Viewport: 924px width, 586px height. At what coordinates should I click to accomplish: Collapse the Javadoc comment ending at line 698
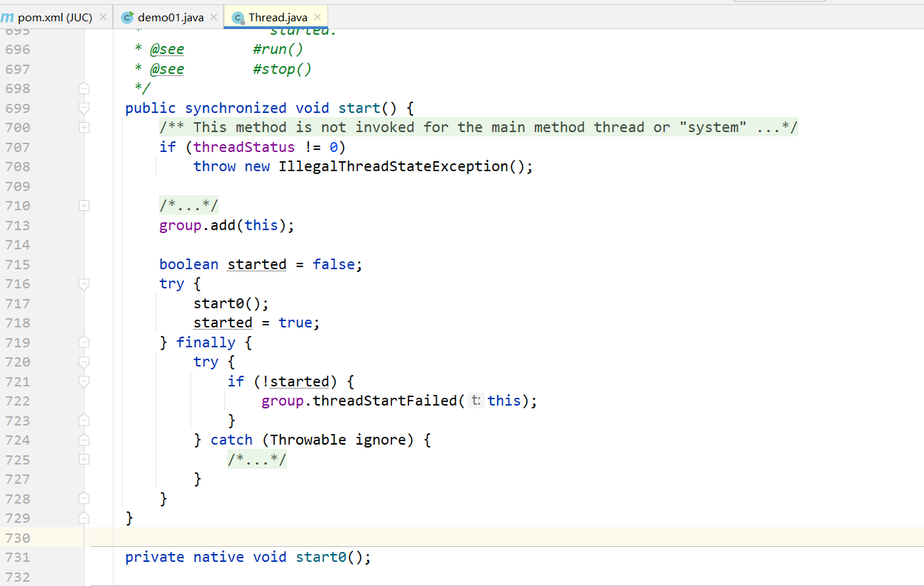(84, 89)
